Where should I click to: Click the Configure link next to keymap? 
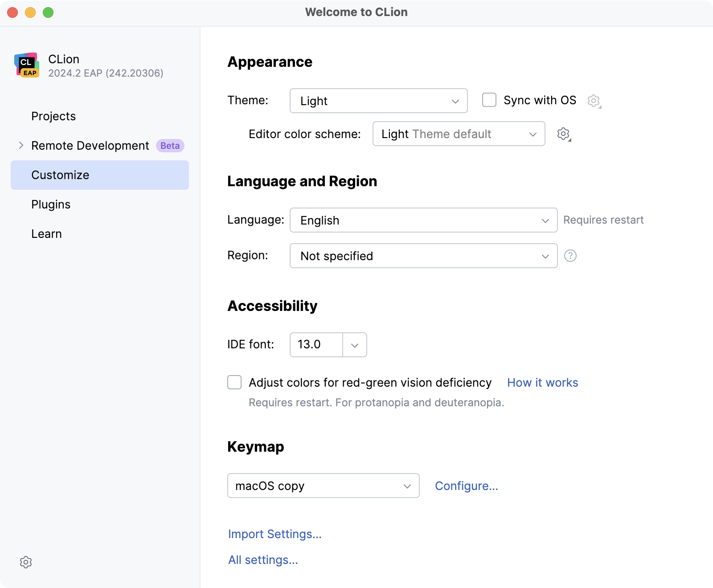click(x=466, y=486)
